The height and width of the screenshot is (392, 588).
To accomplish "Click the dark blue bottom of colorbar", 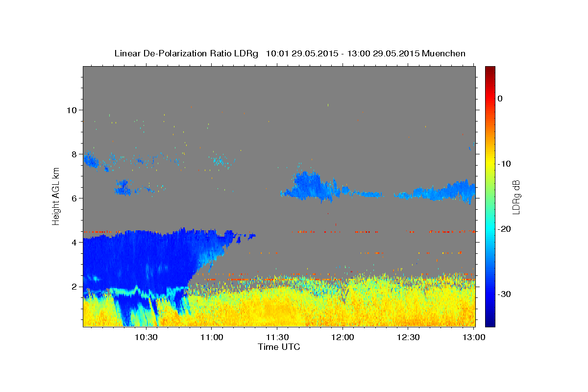I will click(490, 322).
